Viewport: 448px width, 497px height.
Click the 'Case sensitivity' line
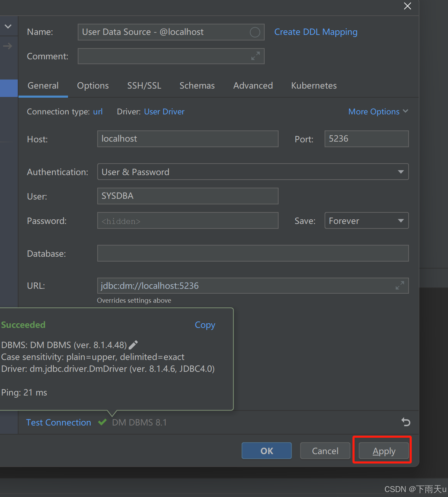pyautogui.click(x=93, y=357)
